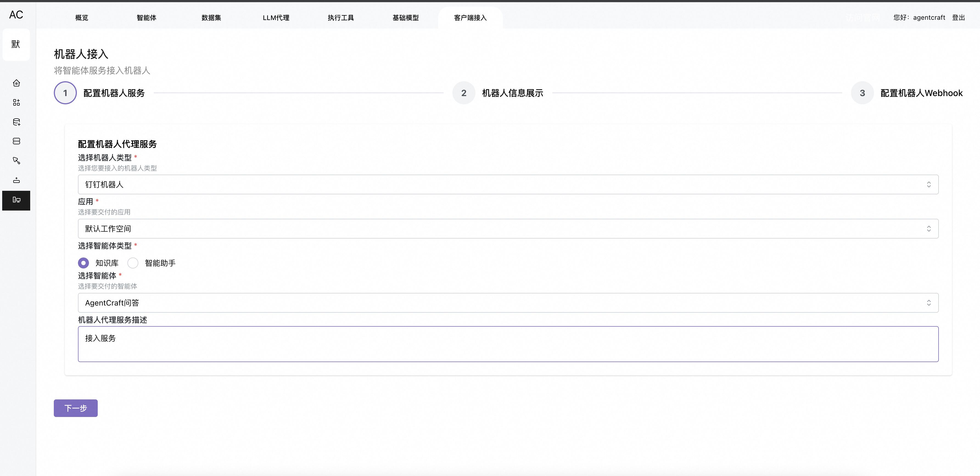Click the 机器人代理服务描述 text area
Viewport: 980px width, 476px height.
point(508,344)
